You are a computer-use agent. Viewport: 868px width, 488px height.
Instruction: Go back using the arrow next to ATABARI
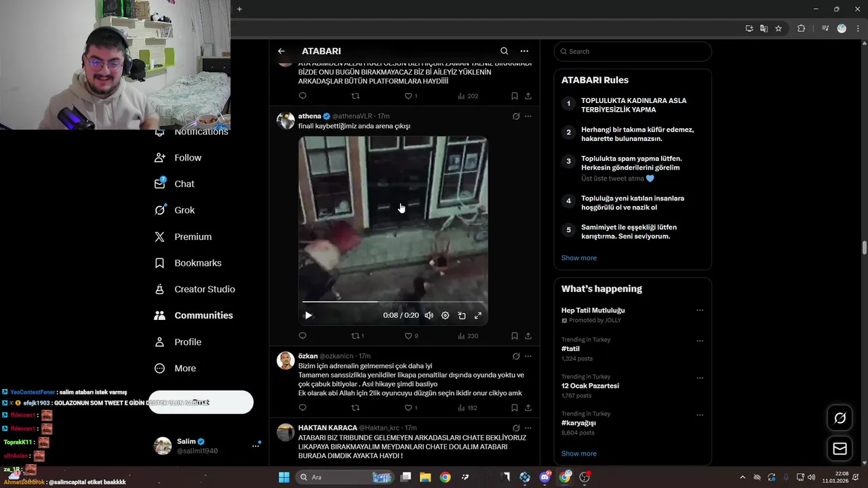[x=281, y=51]
